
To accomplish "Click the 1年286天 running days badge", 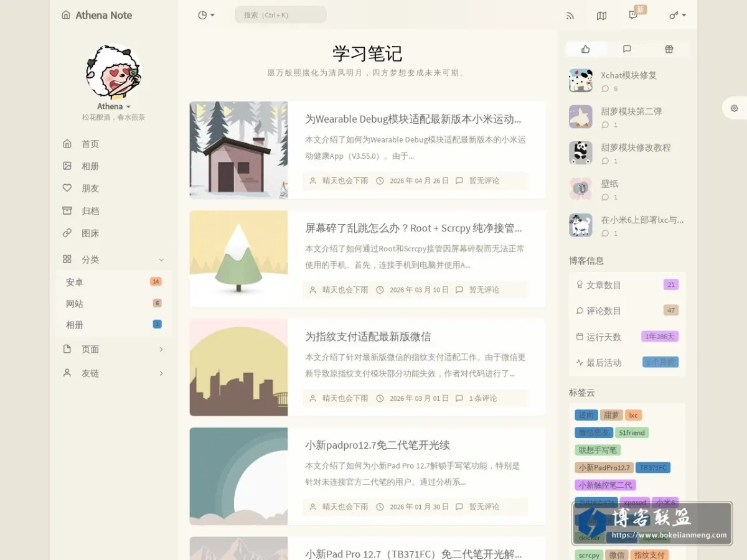I will click(660, 337).
